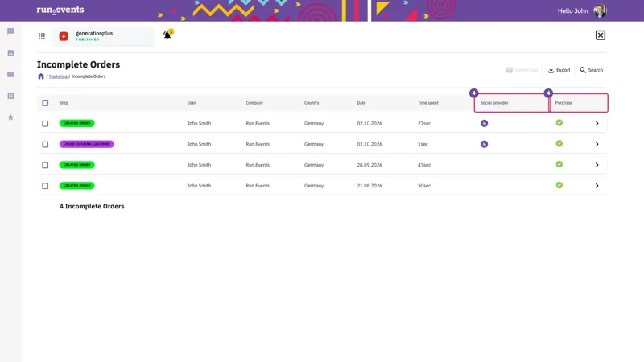Image resolution: width=644 pixels, height=362 pixels.
Task: Click the Search magnifier icon
Action: [x=582, y=70]
